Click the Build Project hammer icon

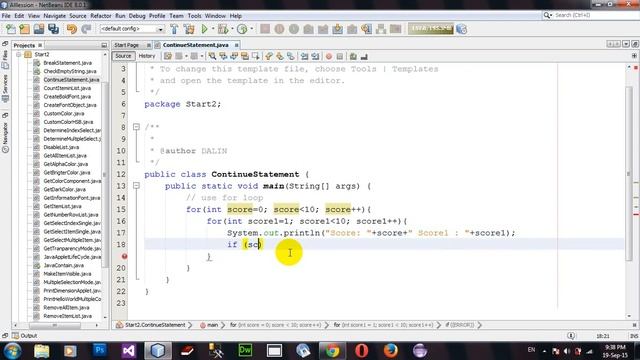tap(174, 29)
